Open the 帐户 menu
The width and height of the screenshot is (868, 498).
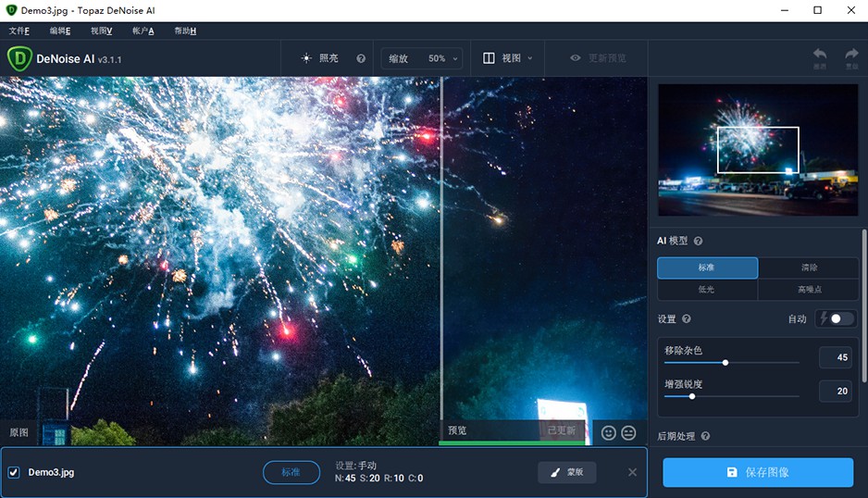pyautogui.click(x=143, y=31)
